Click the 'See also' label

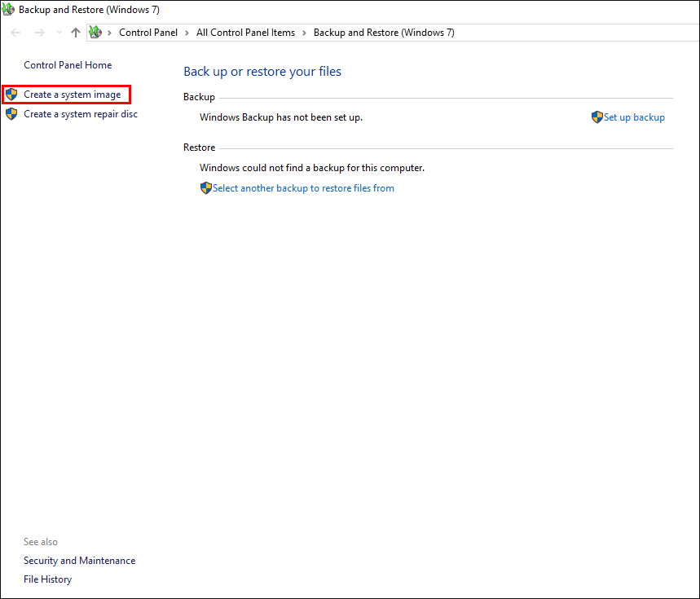click(x=41, y=542)
